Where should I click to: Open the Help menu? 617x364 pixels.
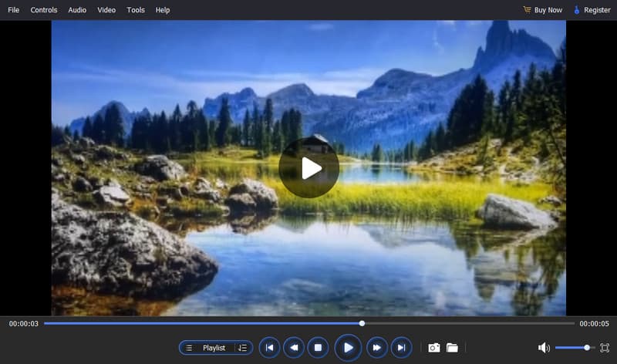pyautogui.click(x=163, y=10)
